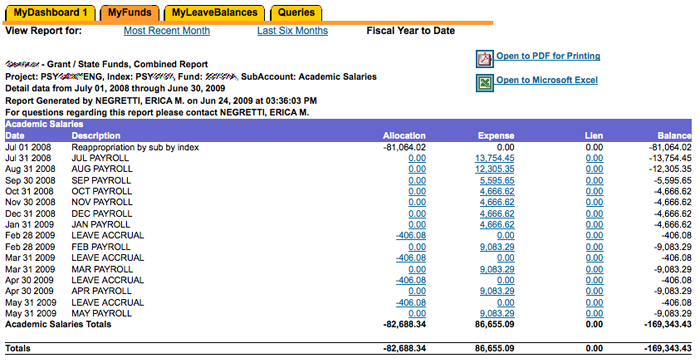Click Totals row balance -169,343.43
700x363 pixels.
coord(668,348)
